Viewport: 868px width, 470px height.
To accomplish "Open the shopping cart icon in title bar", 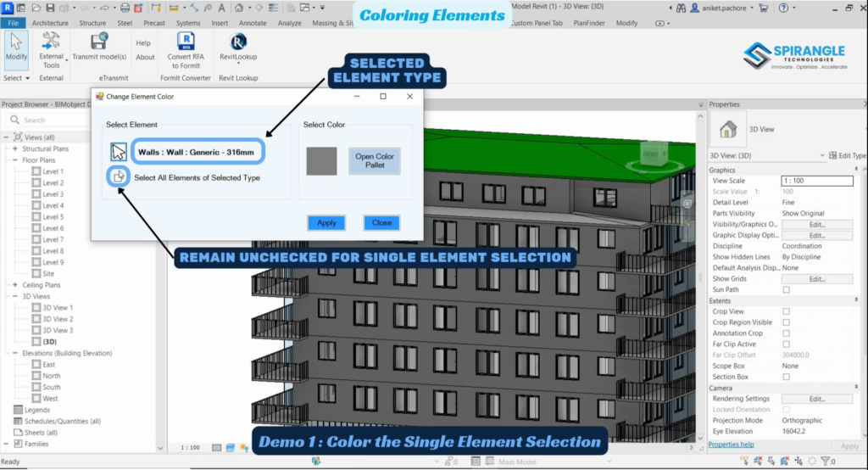I will [x=764, y=8].
